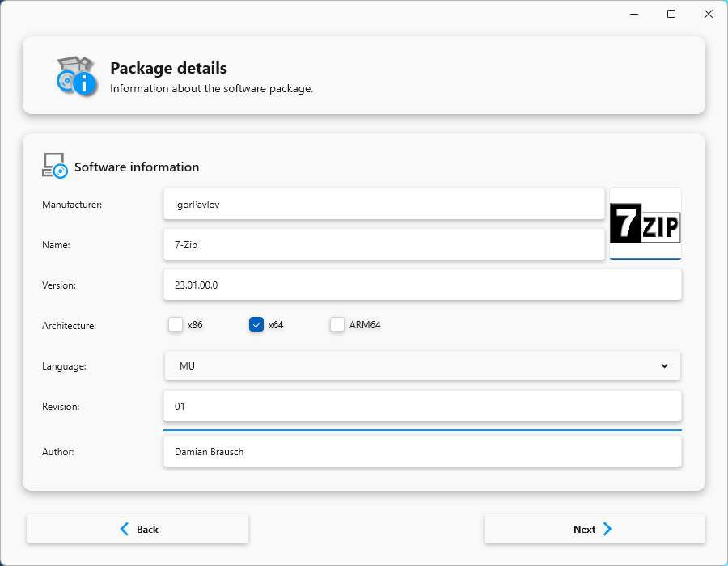Viewport: 728px width, 566px height.
Task: Select the Version field 23.01.00.0
Action: click(422, 285)
